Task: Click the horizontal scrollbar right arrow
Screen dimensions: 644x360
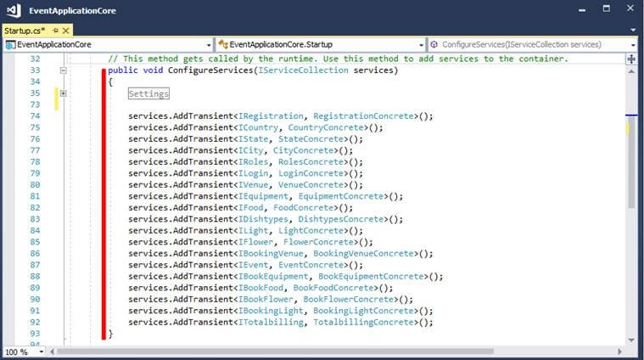Action: [619, 352]
